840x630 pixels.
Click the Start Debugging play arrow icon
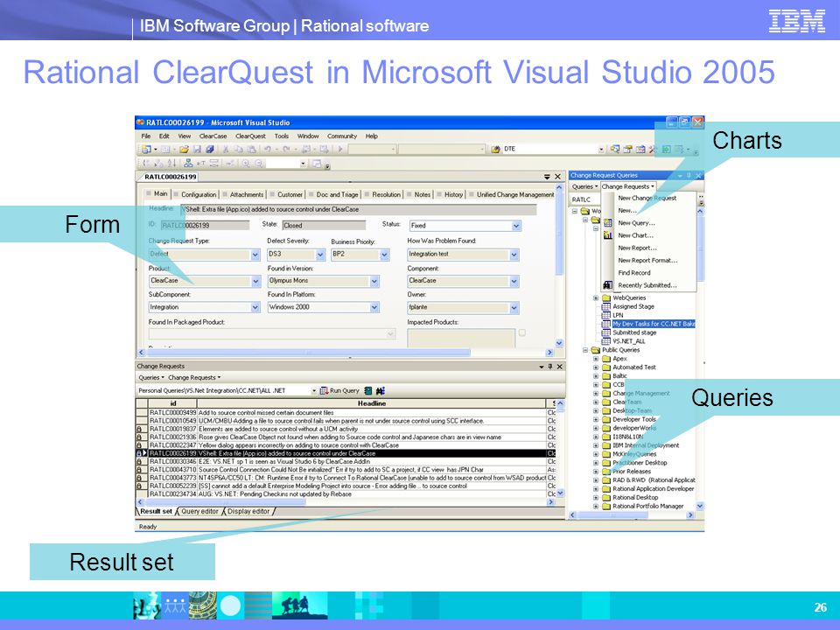(340, 150)
